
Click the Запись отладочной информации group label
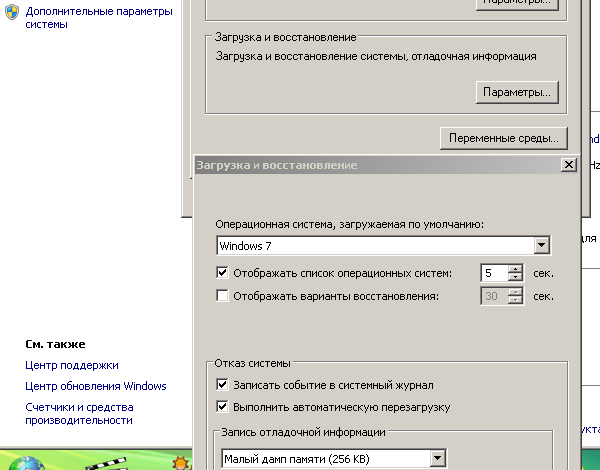tap(303, 432)
